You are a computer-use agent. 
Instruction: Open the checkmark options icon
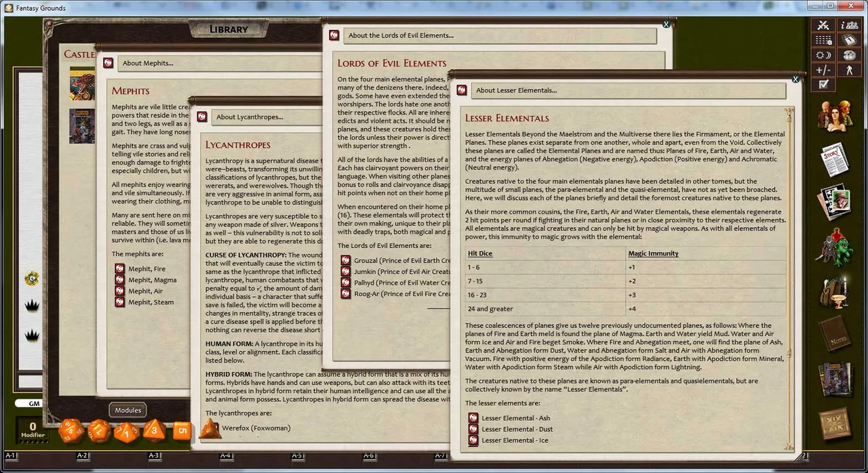tap(823, 85)
